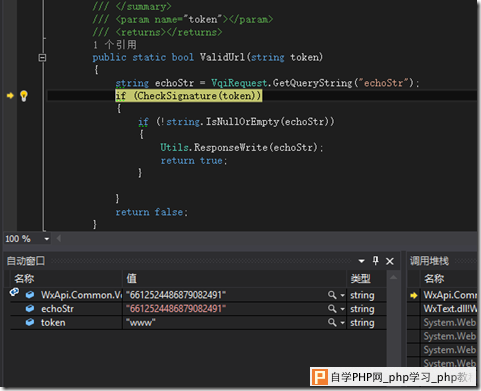Image resolution: width=481 pixels, height=391 pixels.
Task: Select the token variable row
Action: (x=198, y=323)
